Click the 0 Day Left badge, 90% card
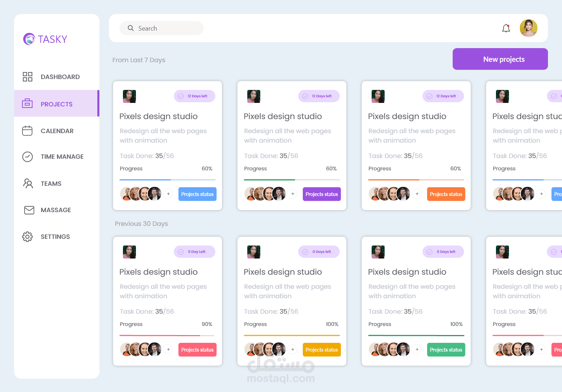 [195, 252]
